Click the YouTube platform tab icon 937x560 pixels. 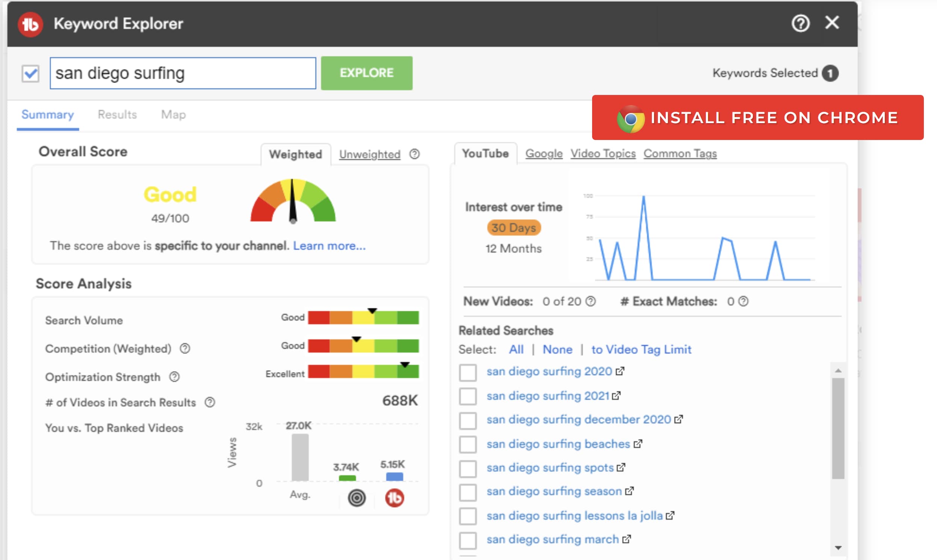pos(485,154)
